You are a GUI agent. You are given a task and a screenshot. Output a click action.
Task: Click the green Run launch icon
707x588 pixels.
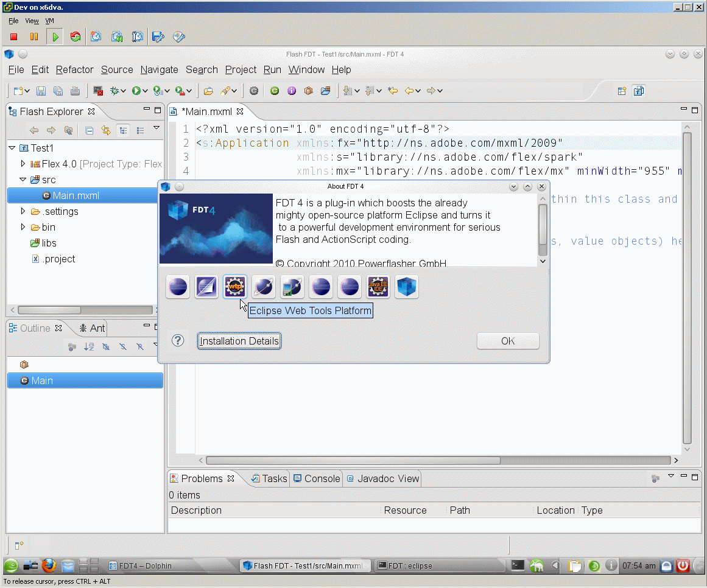136,91
